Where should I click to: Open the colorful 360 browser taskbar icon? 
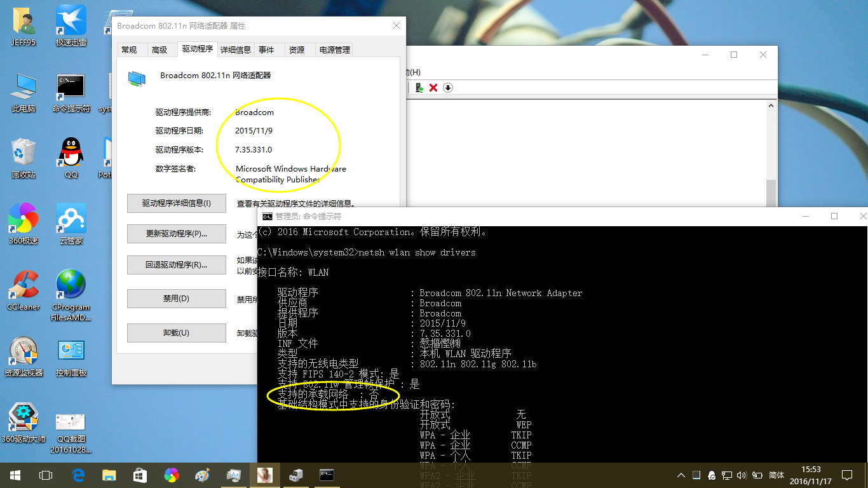coord(172,475)
